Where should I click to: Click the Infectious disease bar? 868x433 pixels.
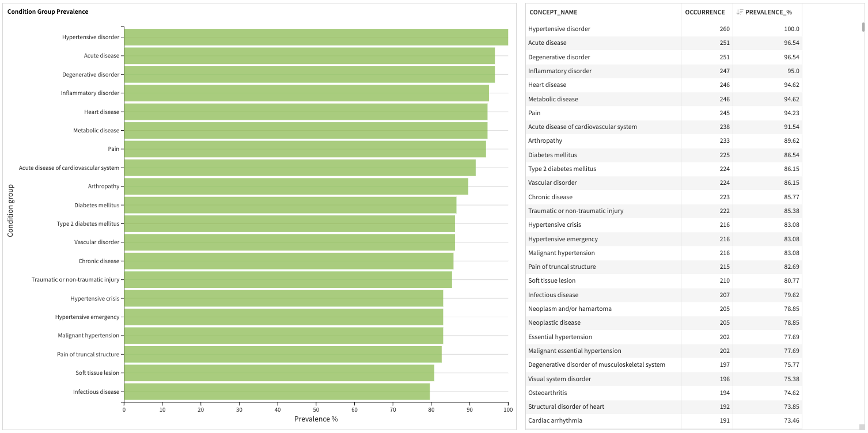click(276, 391)
